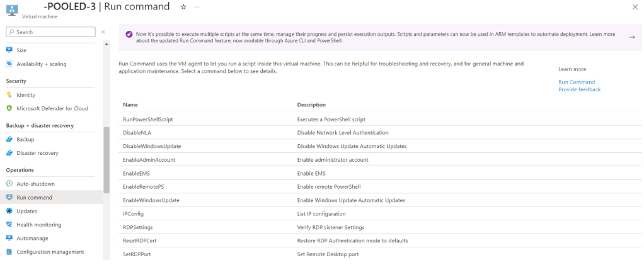Image resolution: width=644 pixels, height=265 pixels.
Task: Open the ellipsis more options menu
Action: pos(197,6)
